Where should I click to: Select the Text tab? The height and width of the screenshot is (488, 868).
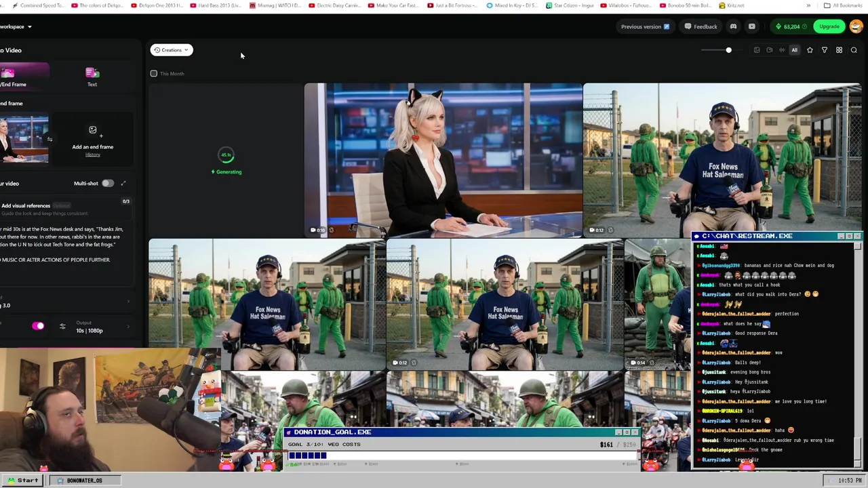(92, 76)
